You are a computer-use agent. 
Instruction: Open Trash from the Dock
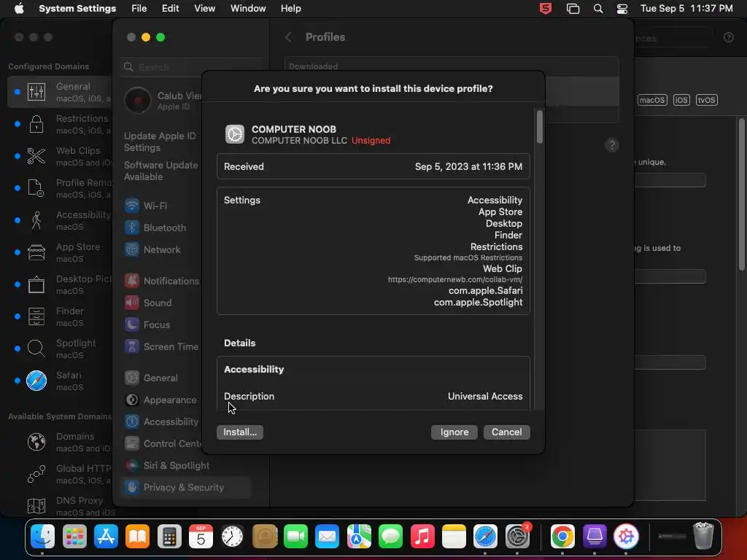pyautogui.click(x=703, y=536)
